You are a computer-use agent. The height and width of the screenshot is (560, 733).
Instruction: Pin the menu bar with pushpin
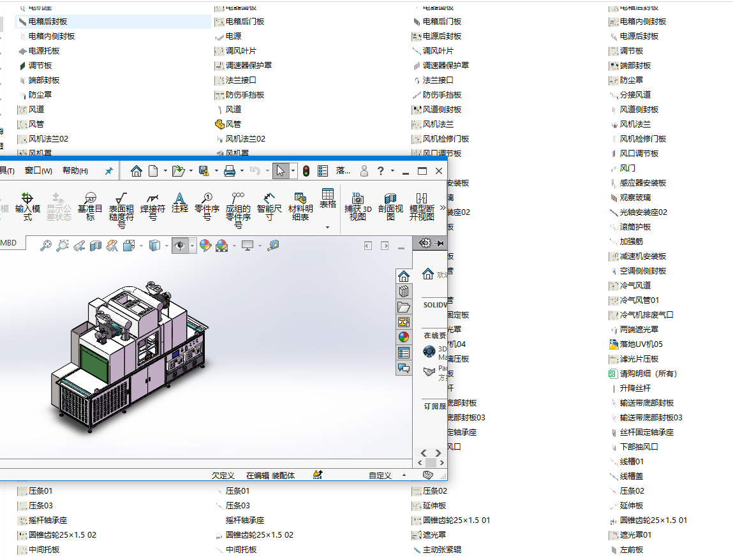109,171
